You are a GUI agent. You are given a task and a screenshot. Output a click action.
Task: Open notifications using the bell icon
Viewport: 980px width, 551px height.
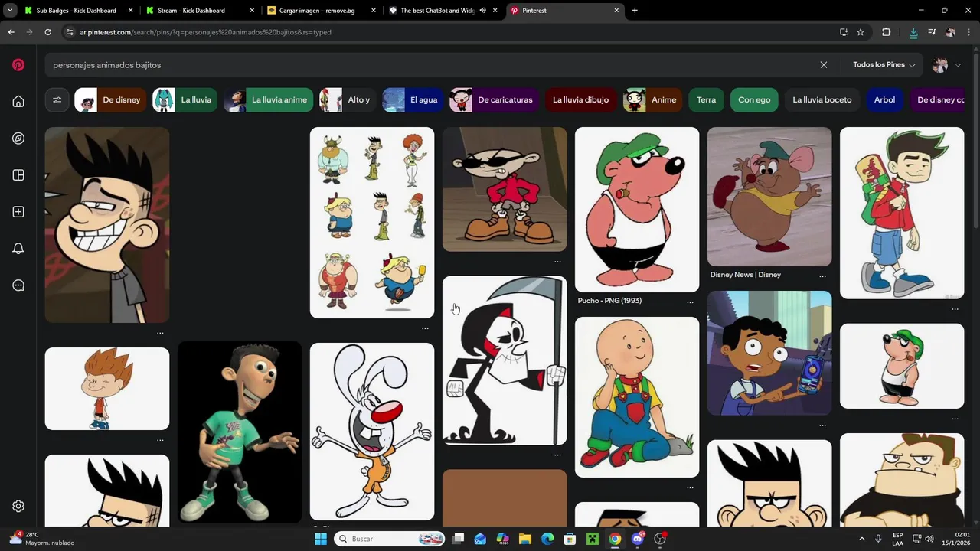click(18, 249)
